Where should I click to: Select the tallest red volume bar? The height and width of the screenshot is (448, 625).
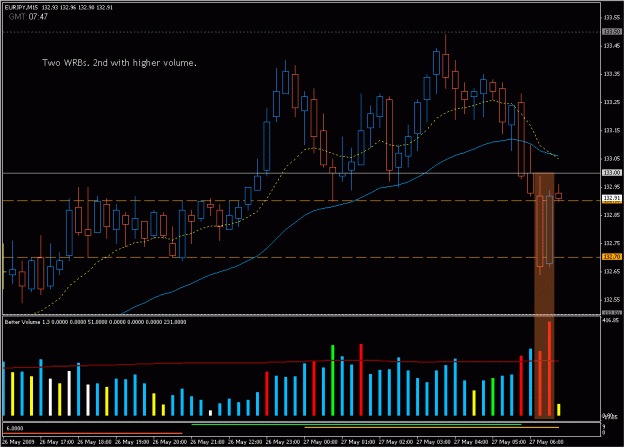pyautogui.click(x=550, y=369)
